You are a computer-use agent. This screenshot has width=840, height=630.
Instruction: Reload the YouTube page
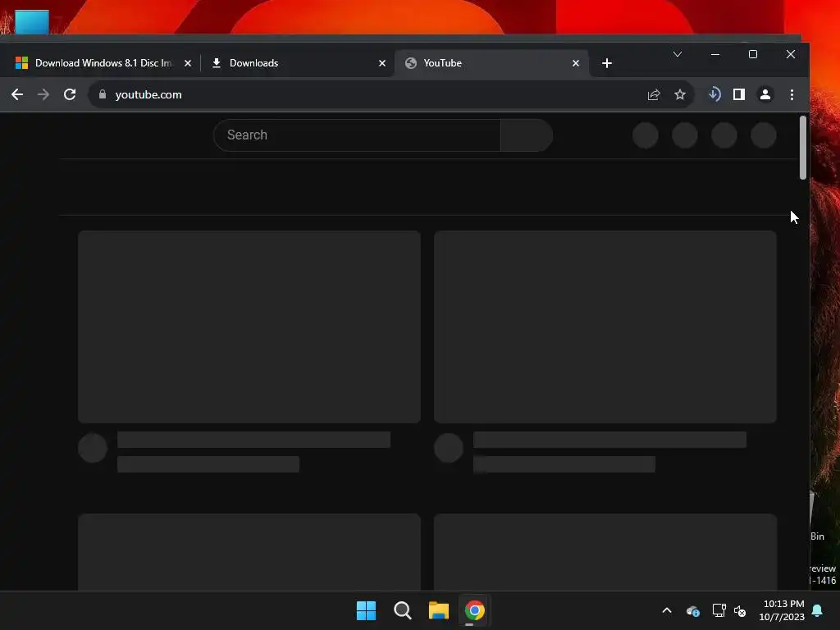[70, 95]
